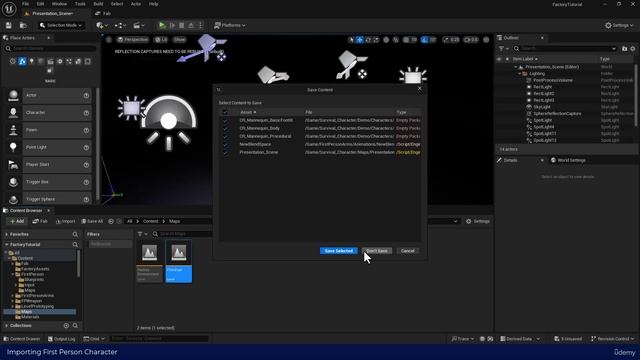Switch to the Fab tab

pyautogui.click(x=103, y=13)
